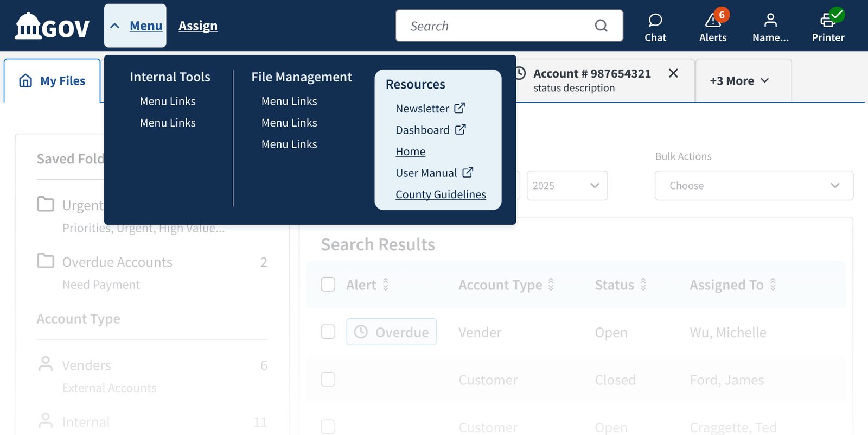Screen dimensions: 868x435
Task: Open the User Manual link
Action: [426, 173]
